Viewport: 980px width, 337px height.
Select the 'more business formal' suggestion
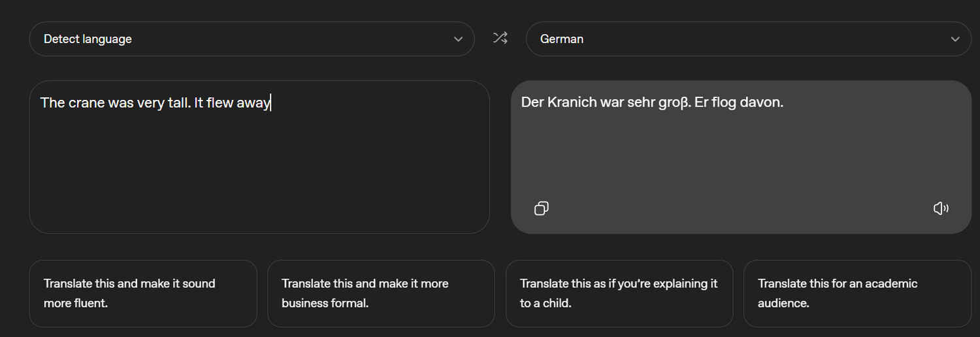coord(381,293)
